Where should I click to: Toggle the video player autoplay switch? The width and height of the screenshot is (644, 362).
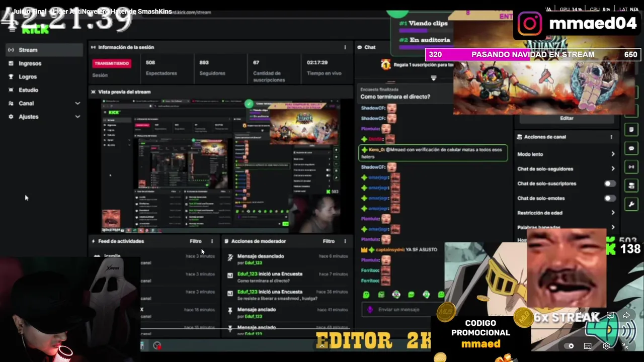click(569, 346)
